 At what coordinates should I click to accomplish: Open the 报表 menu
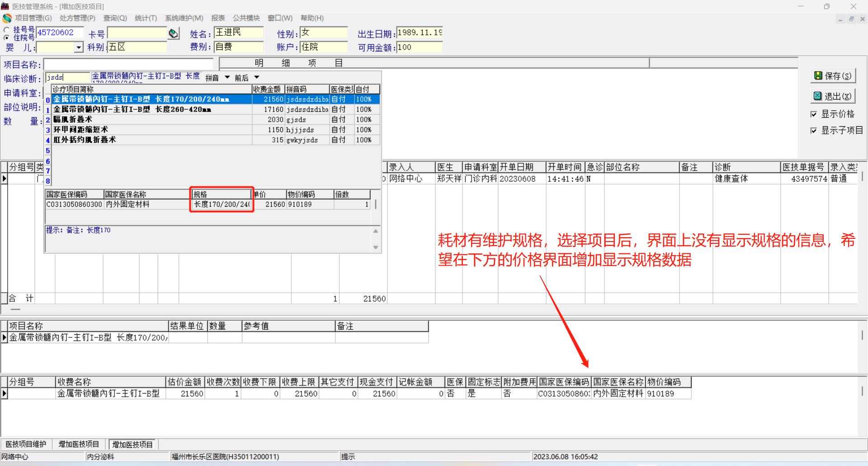218,18
